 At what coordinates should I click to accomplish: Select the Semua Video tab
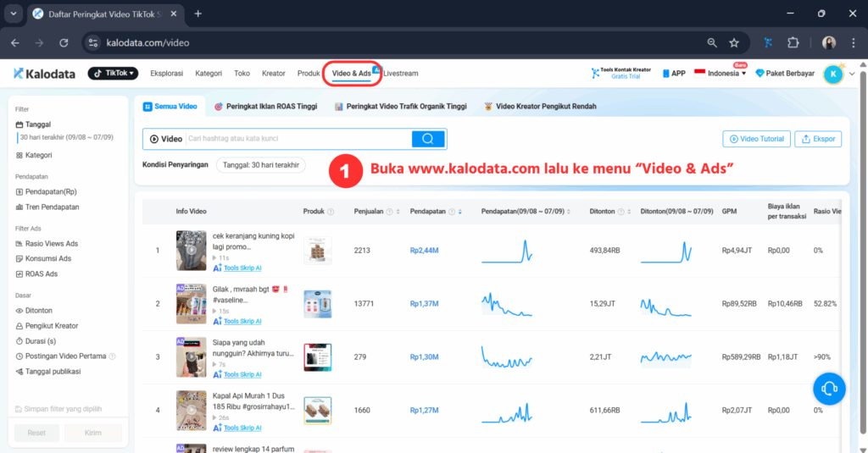tap(170, 106)
